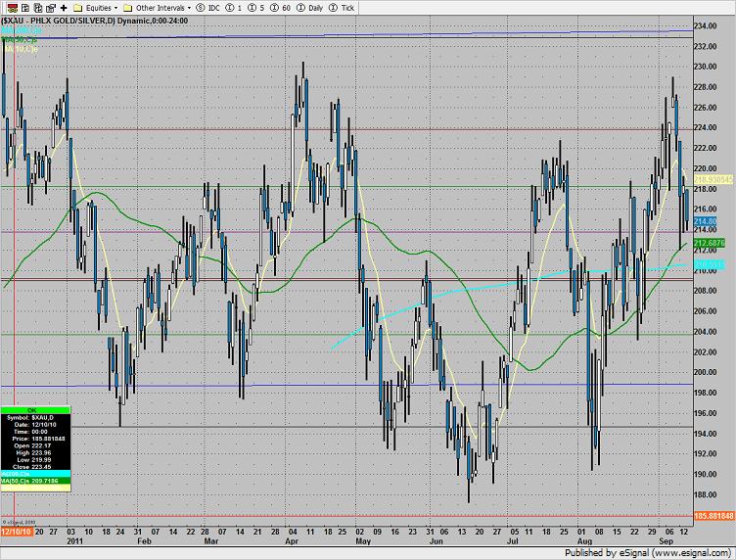Click the Date 12/10/10 row in cursor window
Viewport: 736px width, 560px height.
point(35,424)
